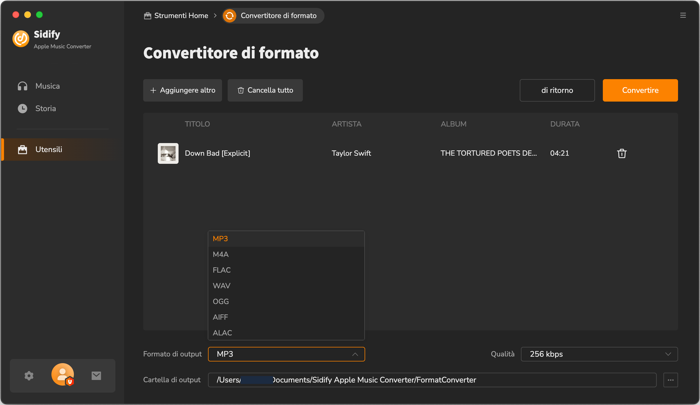Click the Aggiungere altro button

(x=182, y=90)
